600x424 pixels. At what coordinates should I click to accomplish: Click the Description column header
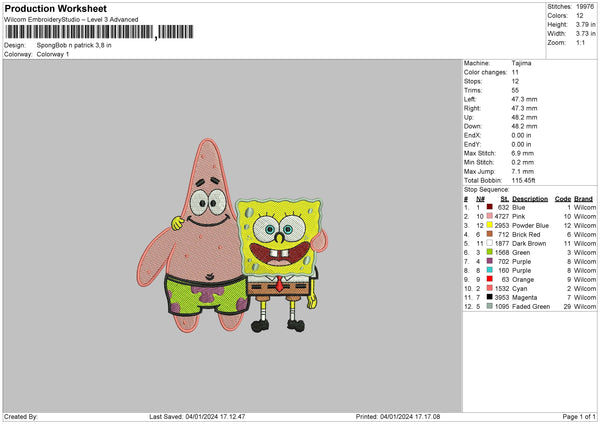pos(530,199)
